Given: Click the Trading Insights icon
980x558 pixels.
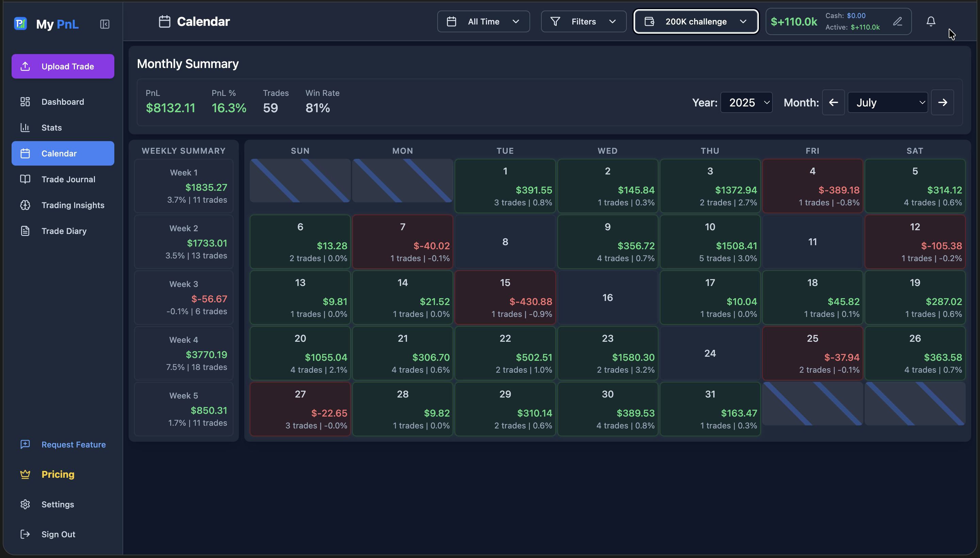Looking at the screenshot, I should (x=25, y=205).
